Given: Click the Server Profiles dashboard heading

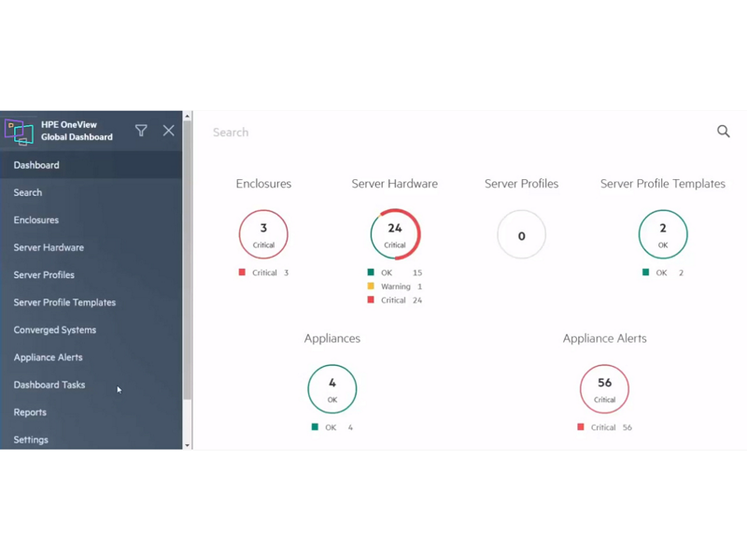Looking at the screenshot, I should click(521, 184).
